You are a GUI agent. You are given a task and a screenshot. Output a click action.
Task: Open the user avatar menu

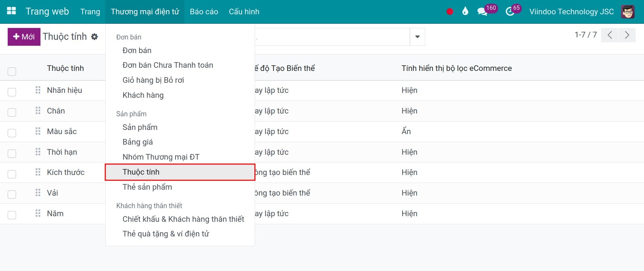click(628, 12)
